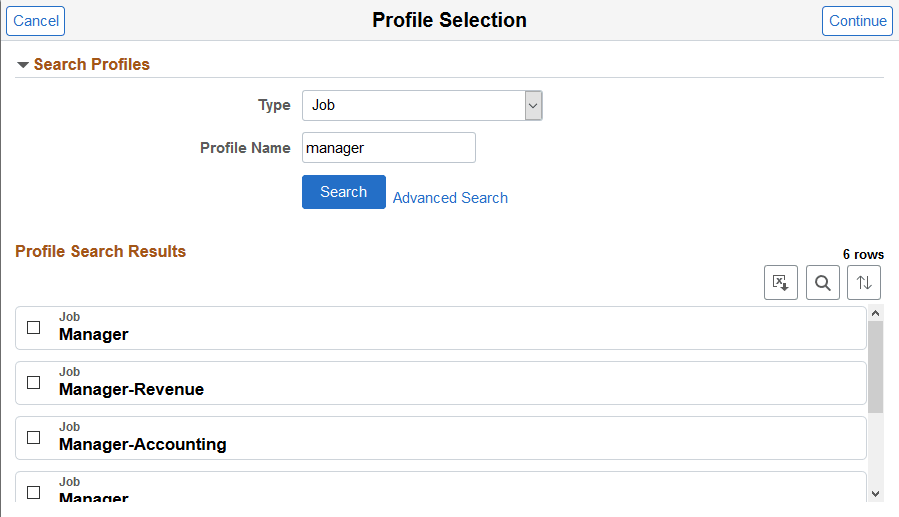
Task: Collapse the Search Profiles section triangle
Action: click(23, 65)
